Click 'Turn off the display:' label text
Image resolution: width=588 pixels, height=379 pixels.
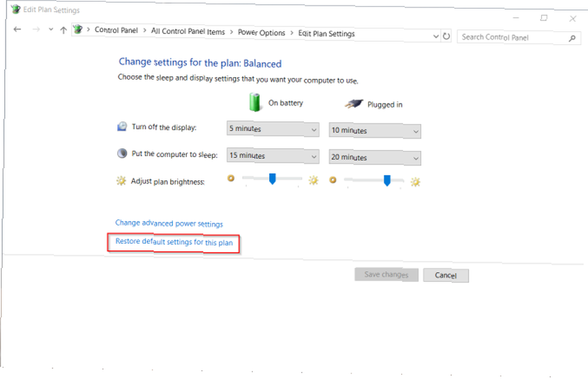coord(164,127)
